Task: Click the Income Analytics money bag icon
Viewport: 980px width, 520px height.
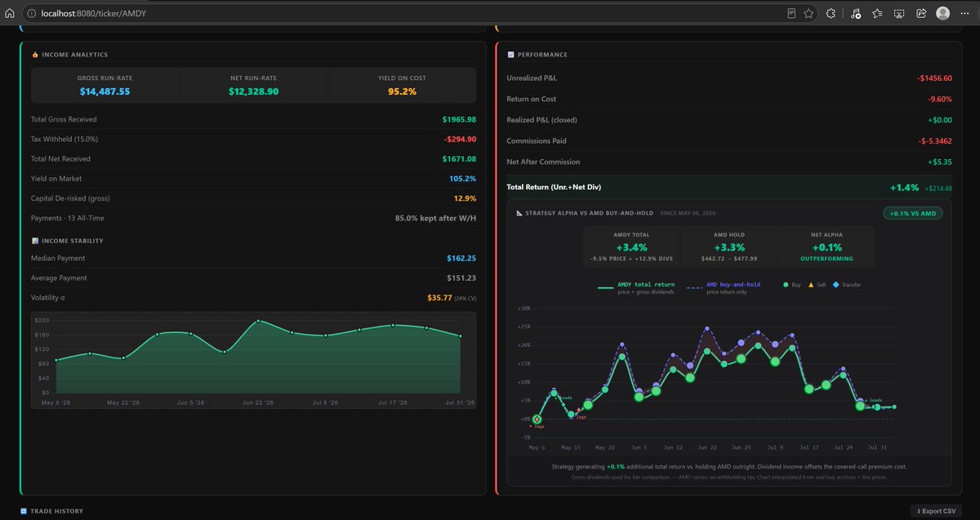Action: (x=34, y=55)
